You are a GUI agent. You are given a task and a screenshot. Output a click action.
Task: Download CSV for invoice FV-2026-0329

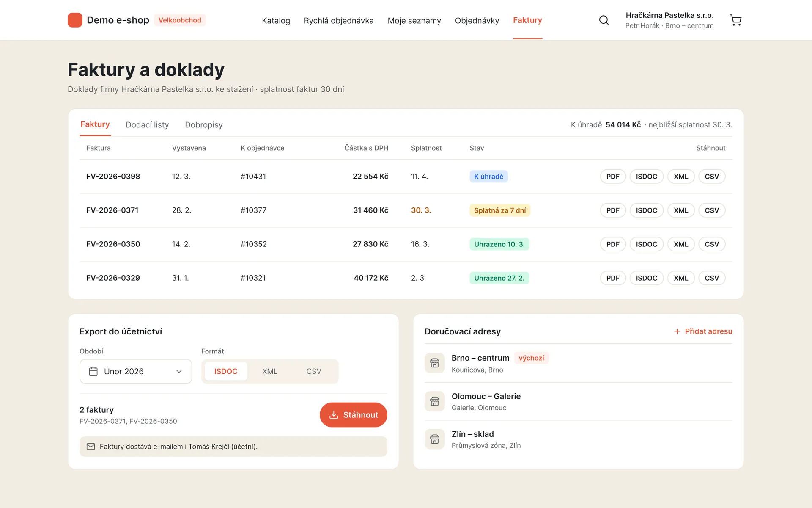[712, 278]
